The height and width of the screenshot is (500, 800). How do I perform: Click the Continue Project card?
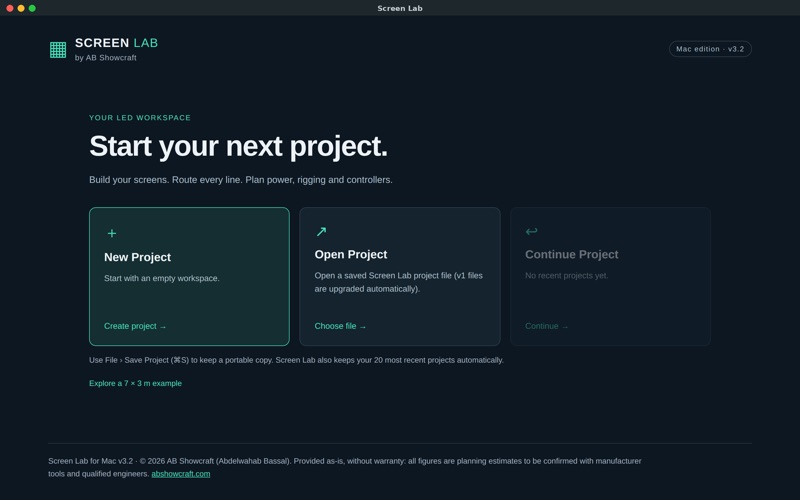[610, 277]
